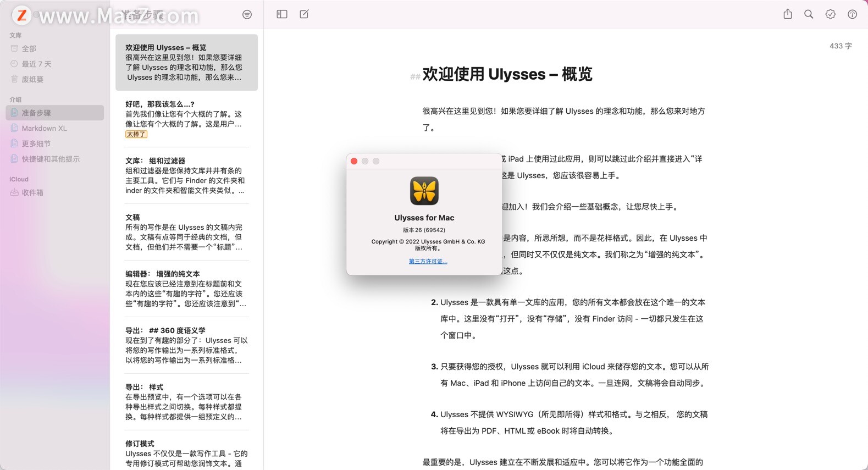
Task: Click the ## heading markup tag
Action: pyautogui.click(x=415, y=76)
